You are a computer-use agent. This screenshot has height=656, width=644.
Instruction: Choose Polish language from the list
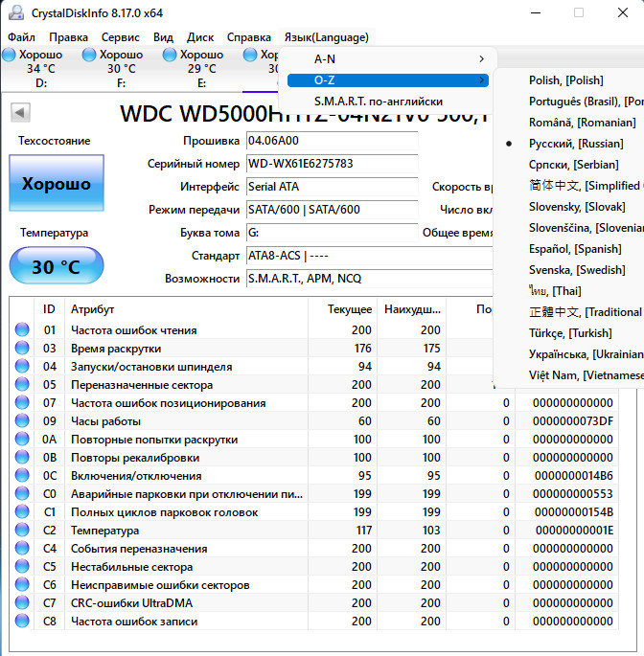click(x=565, y=80)
